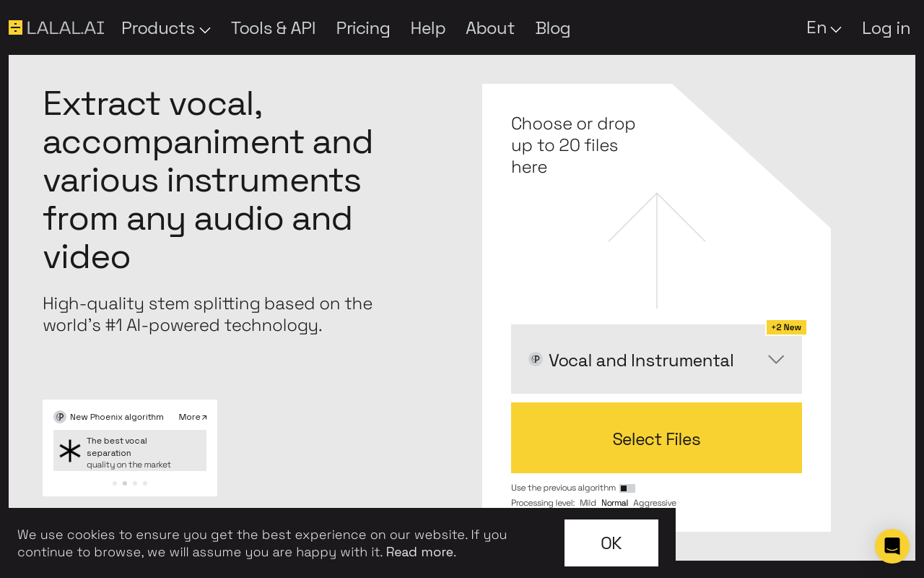
Task: Click the Phoenix icon beside Vocal and Instrumental
Action: click(535, 359)
